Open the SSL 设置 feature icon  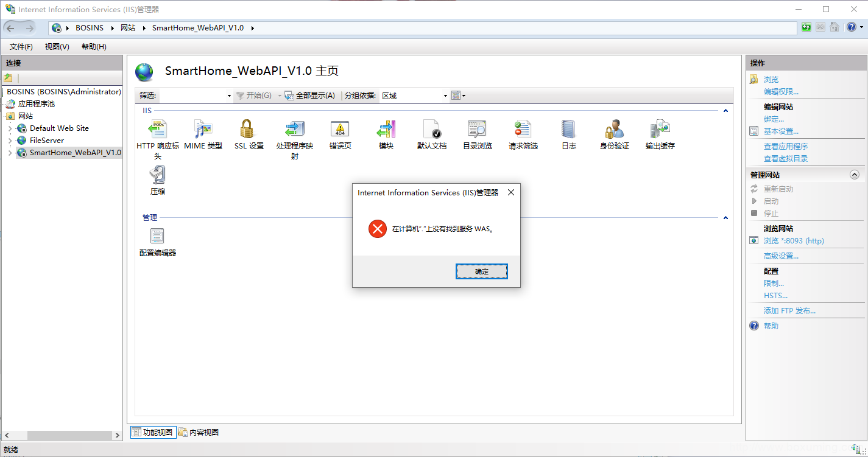click(x=249, y=134)
